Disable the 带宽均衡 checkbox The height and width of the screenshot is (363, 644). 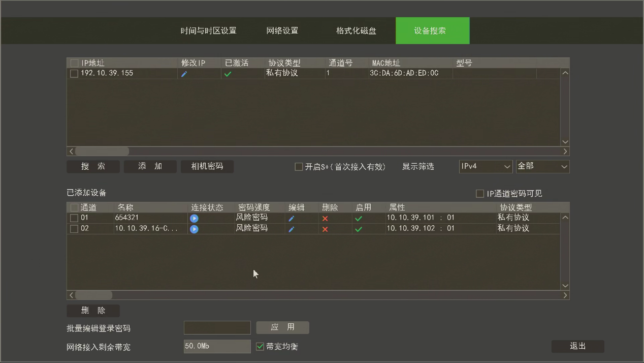(261, 346)
